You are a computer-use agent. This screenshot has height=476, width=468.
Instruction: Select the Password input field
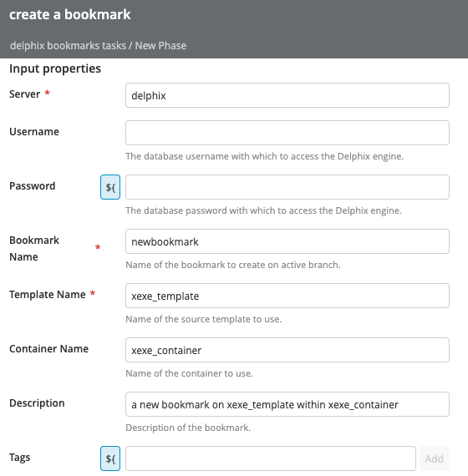287,187
